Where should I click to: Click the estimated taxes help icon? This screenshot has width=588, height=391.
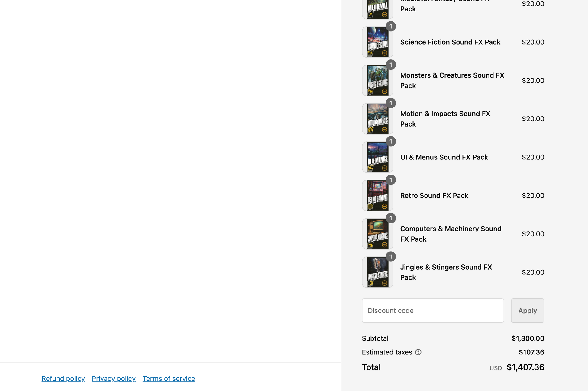418,352
